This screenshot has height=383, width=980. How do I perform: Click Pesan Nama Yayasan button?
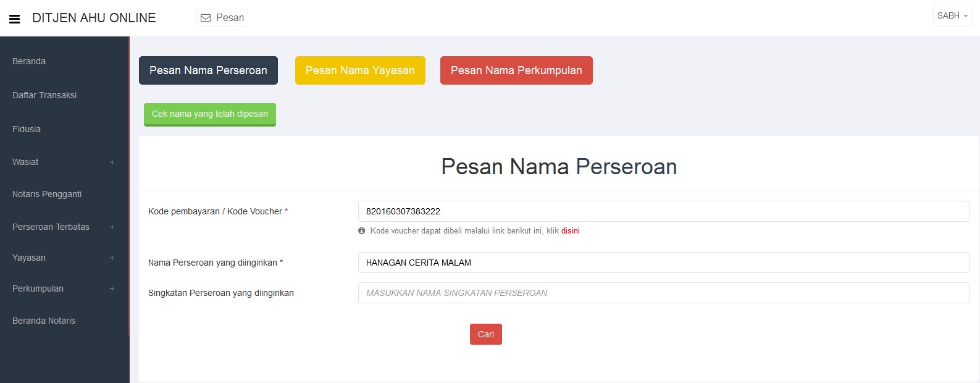click(x=360, y=70)
